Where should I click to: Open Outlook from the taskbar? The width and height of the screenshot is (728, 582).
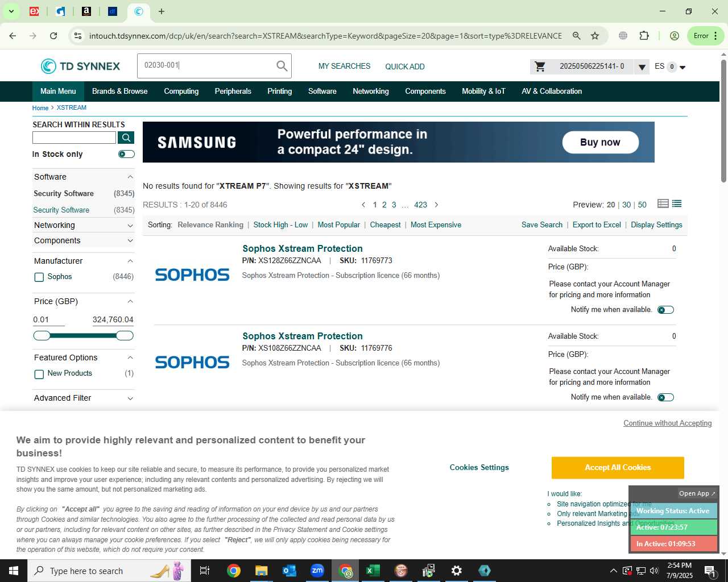pyautogui.click(x=289, y=571)
